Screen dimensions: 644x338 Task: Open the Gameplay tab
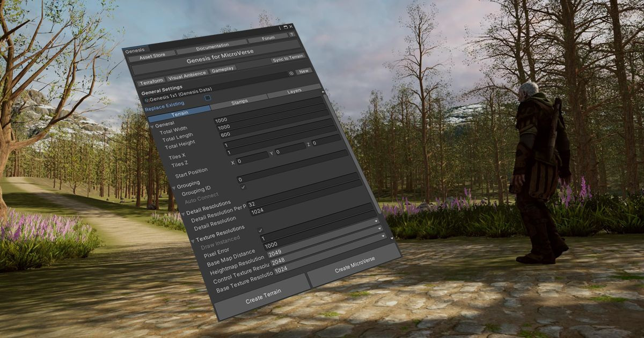[222, 69]
